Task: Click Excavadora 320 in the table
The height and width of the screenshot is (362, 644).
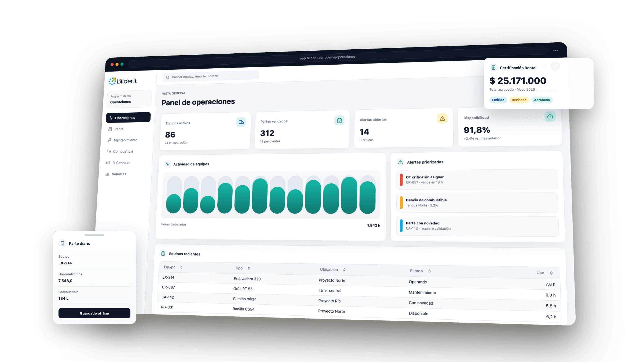Action: coord(247,279)
